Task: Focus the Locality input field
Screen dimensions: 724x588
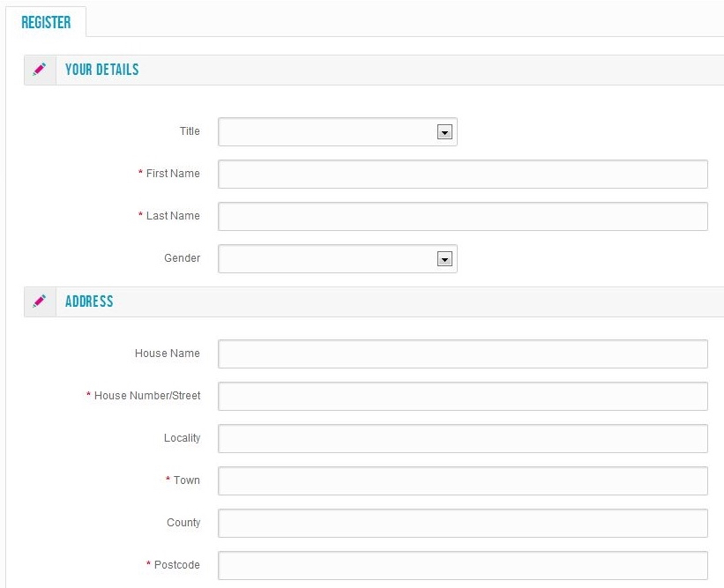Action: pos(463,438)
